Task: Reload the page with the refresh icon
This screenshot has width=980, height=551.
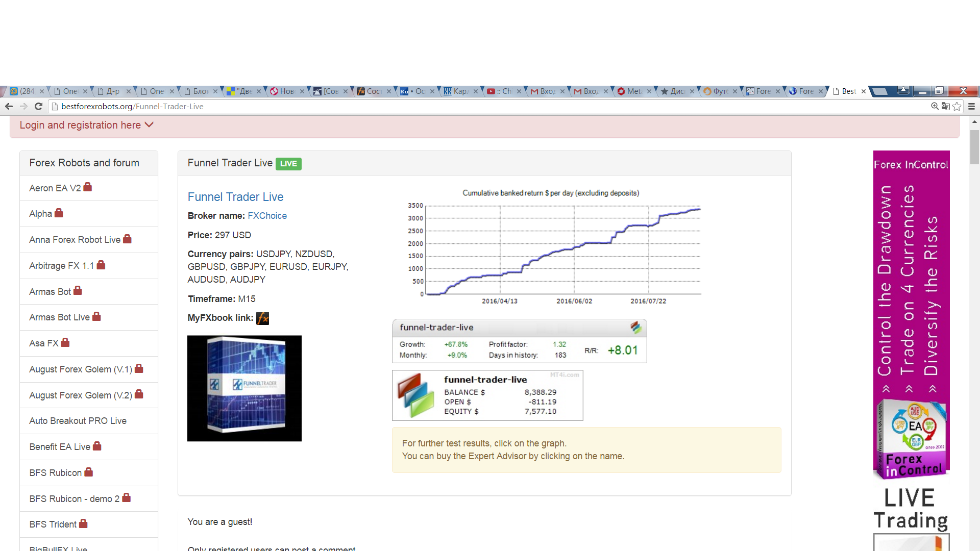Action: click(x=38, y=106)
